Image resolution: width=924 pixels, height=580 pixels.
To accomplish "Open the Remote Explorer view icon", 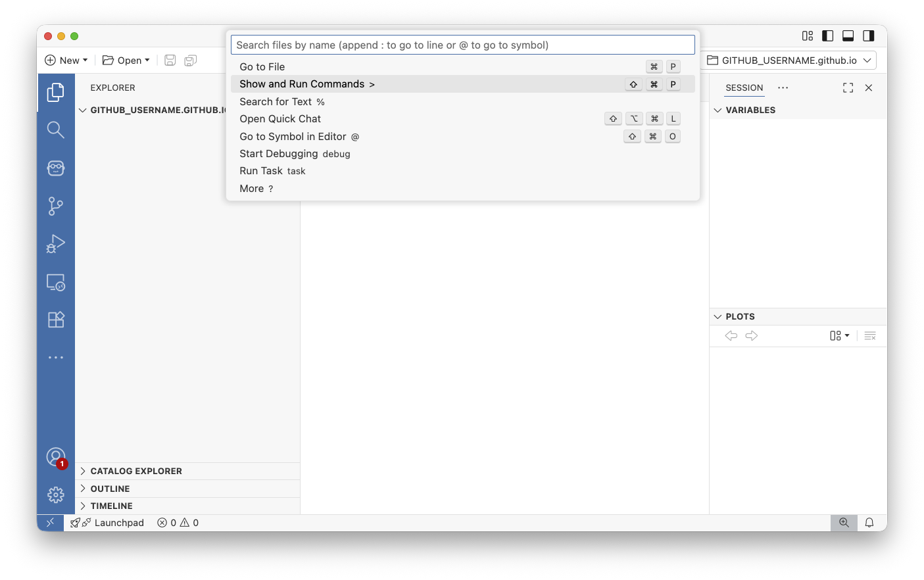I will [x=56, y=282].
